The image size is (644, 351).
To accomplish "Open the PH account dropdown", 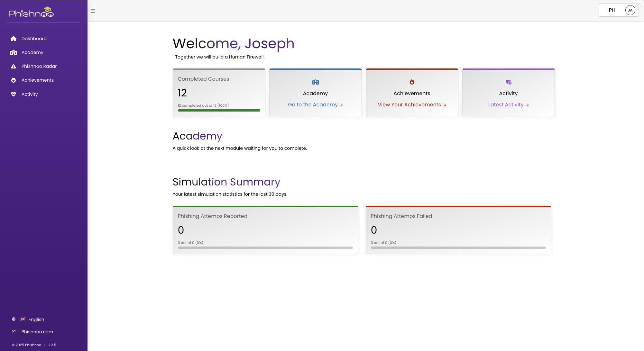I will pyautogui.click(x=619, y=10).
